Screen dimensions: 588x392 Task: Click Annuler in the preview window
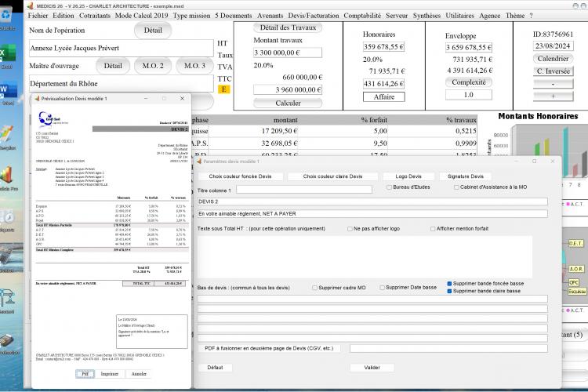tap(139, 374)
